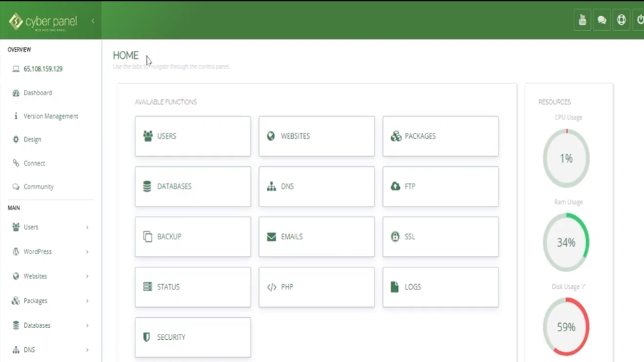Viewport: 644px width, 362px height.
Task: Click the EMAILS envelope icon
Action: click(x=272, y=237)
